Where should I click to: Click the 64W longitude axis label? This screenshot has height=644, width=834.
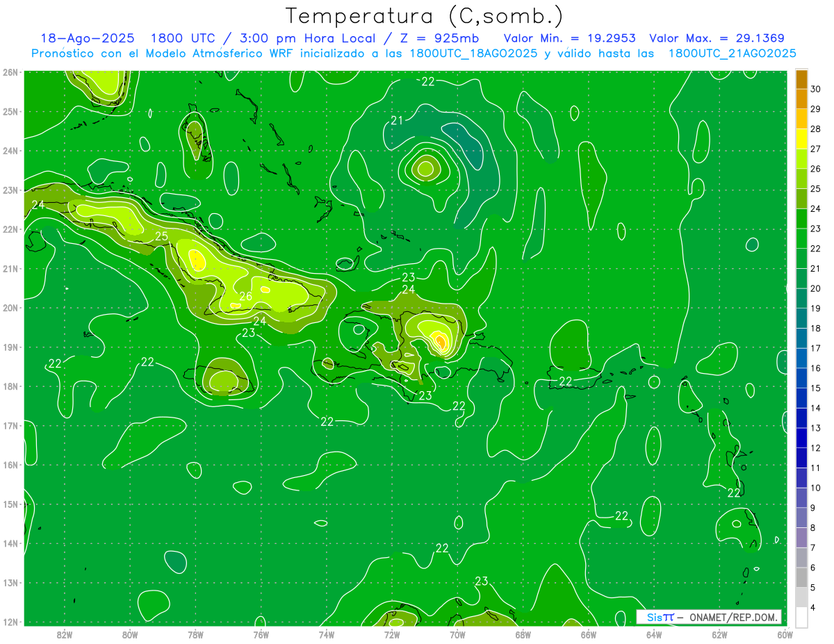coord(654,634)
